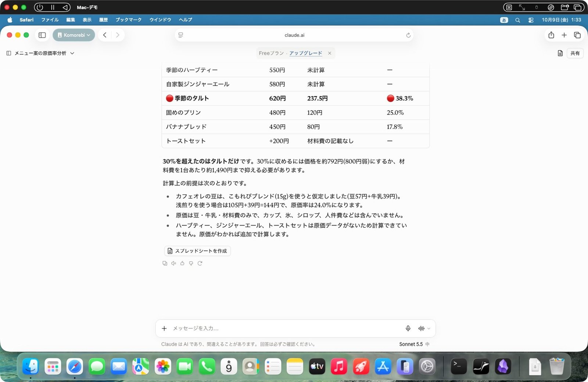Image resolution: width=588 pixels, height=382 pixels.
Task: Retry the response with the regenerate icon
Action: 200,263
